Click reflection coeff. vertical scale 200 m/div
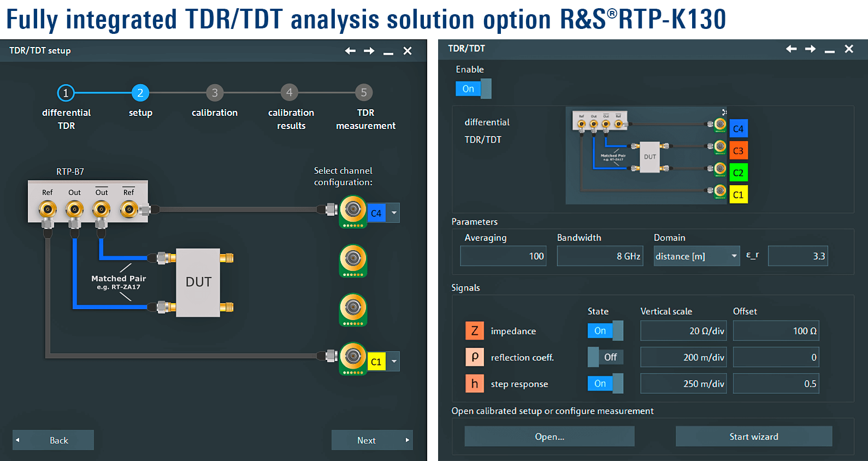This screenshot has height=461, width=868. (683, 357)
